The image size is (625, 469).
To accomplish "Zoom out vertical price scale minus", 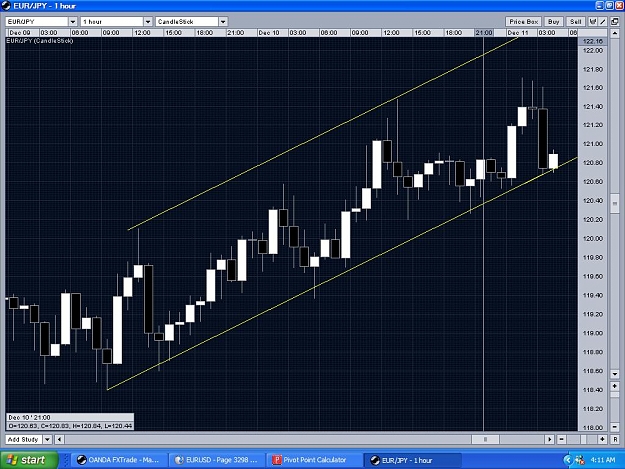I will click(x=615, y=426).
